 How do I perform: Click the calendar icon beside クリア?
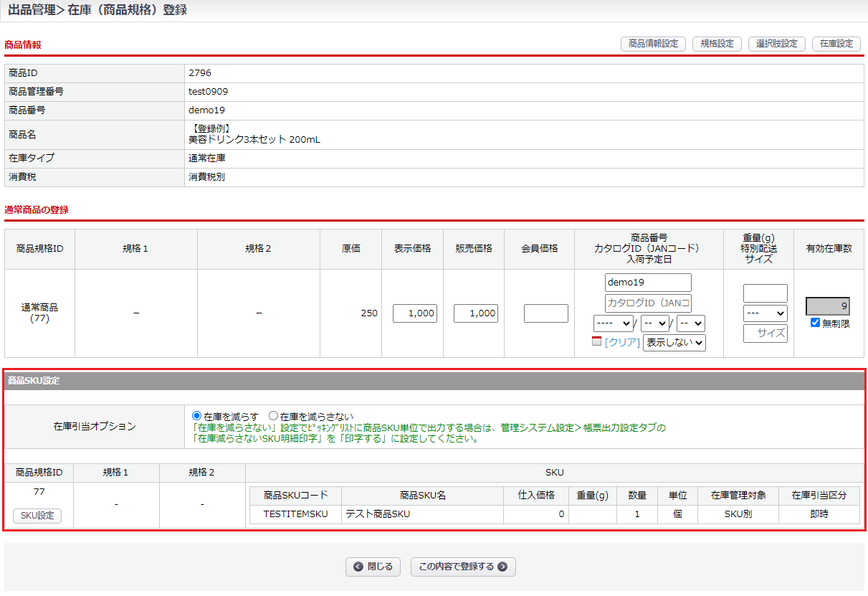pos(597,342)
